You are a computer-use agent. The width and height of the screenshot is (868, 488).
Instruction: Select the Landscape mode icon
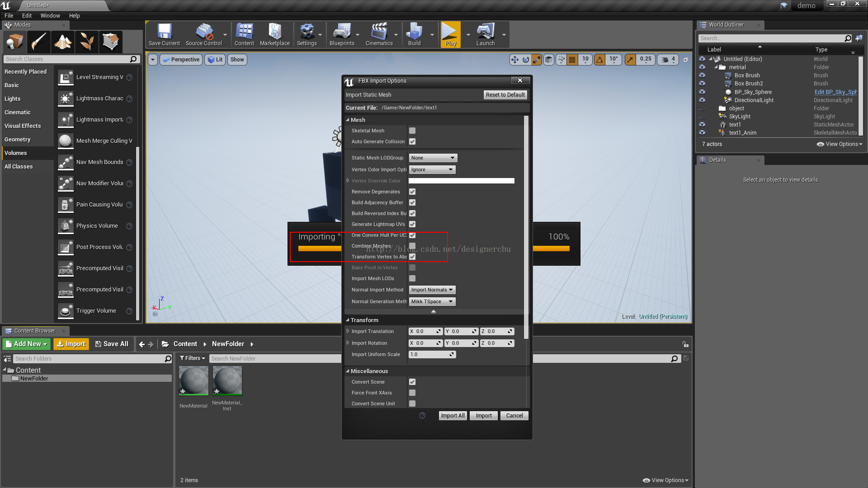point(62,42)
